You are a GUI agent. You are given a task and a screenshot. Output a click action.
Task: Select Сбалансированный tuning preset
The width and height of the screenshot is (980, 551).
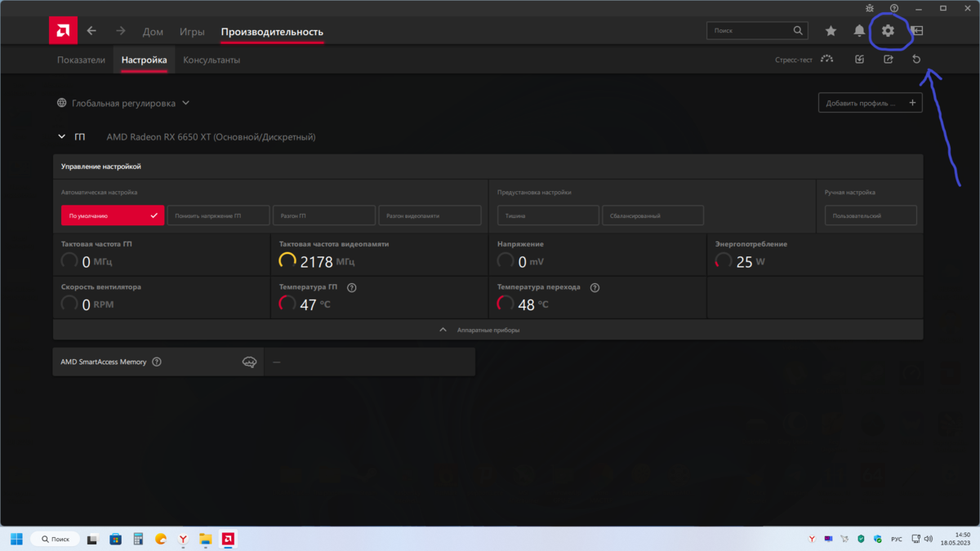coord(653,216)
